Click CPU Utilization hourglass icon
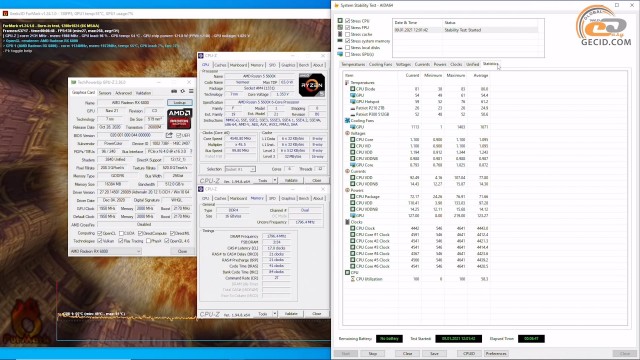This screenshot has height=360, width=640. point(353,279)
